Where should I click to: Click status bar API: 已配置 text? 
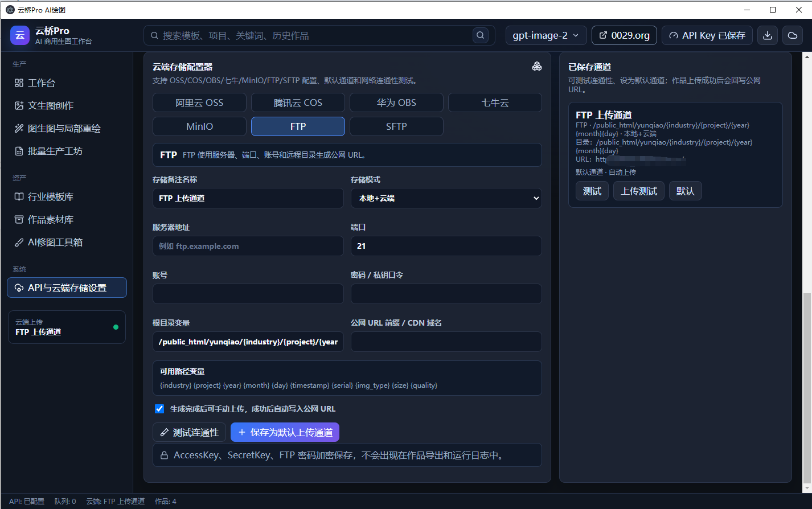tap(27, 502)
